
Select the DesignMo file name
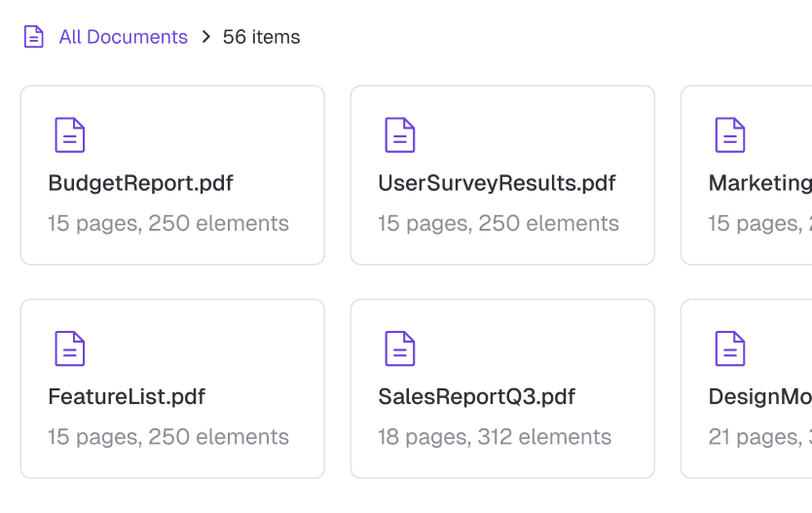pos(760,396)
